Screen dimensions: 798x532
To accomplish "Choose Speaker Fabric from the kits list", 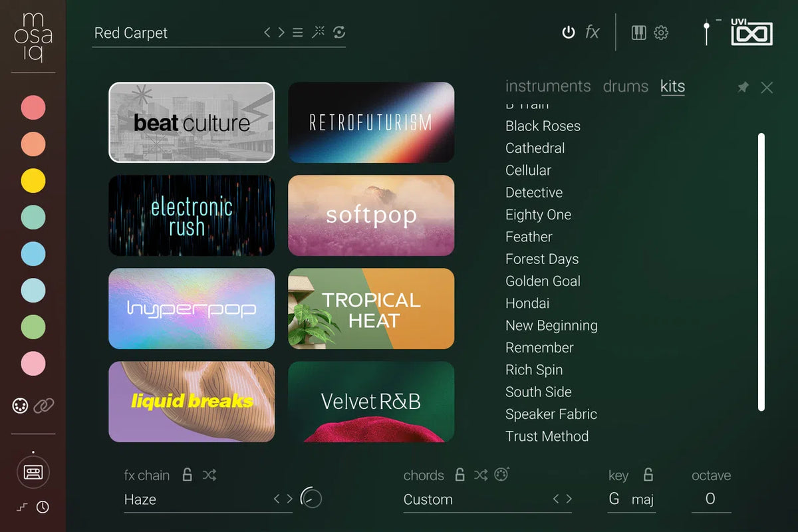I will [551, 414].
